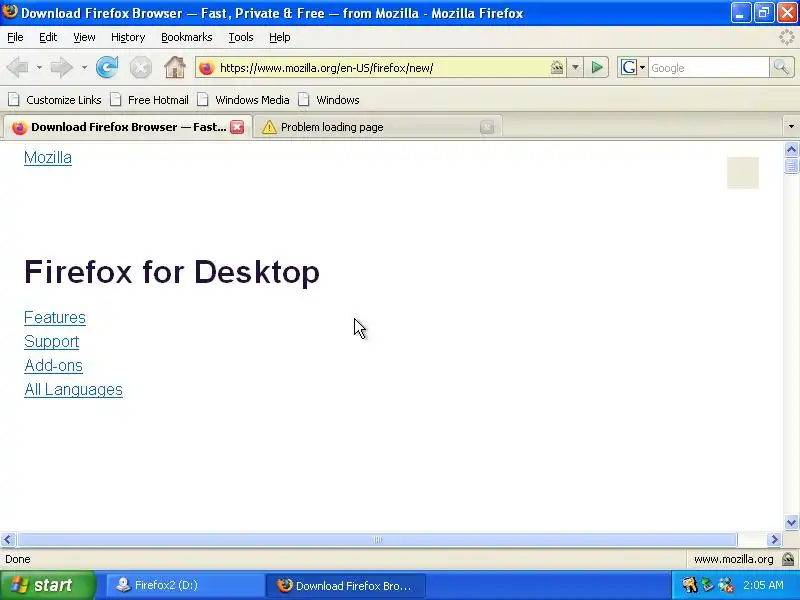Click the Back navigation arrow
Viewport: 800px width, 600px height.
click(x=17, y=67)
